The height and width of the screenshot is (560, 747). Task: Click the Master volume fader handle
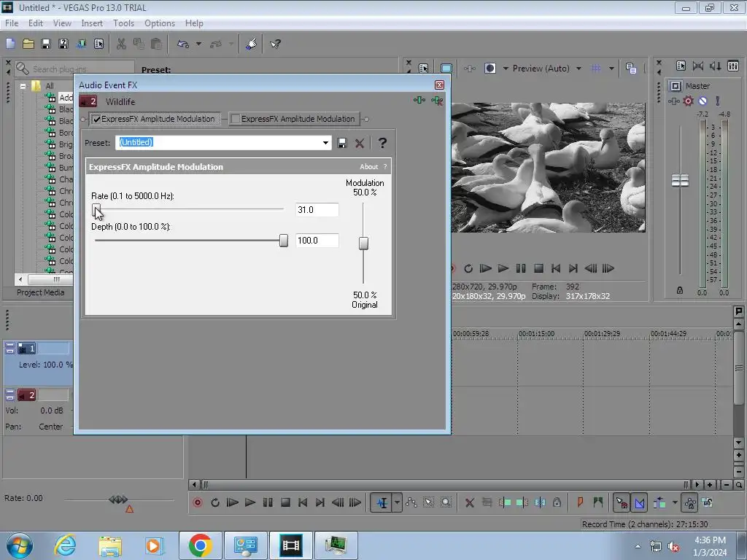[x=680, y=181]
